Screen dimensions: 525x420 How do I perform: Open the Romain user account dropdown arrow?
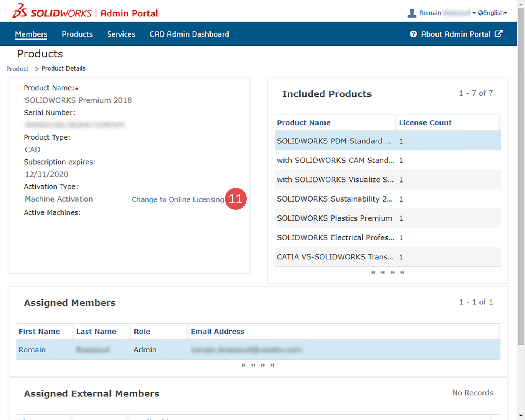[474, 13]
